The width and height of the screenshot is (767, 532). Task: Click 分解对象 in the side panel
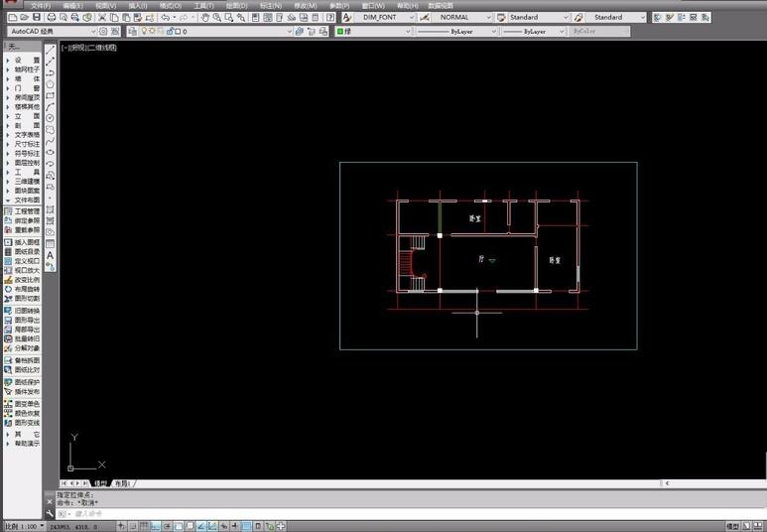[x=23, y=348]
